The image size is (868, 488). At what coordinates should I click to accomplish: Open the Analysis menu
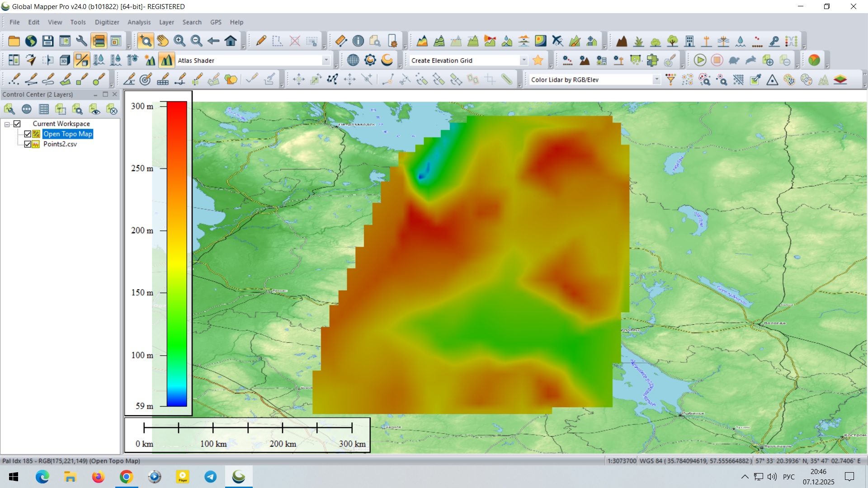[x=139, y=22]
